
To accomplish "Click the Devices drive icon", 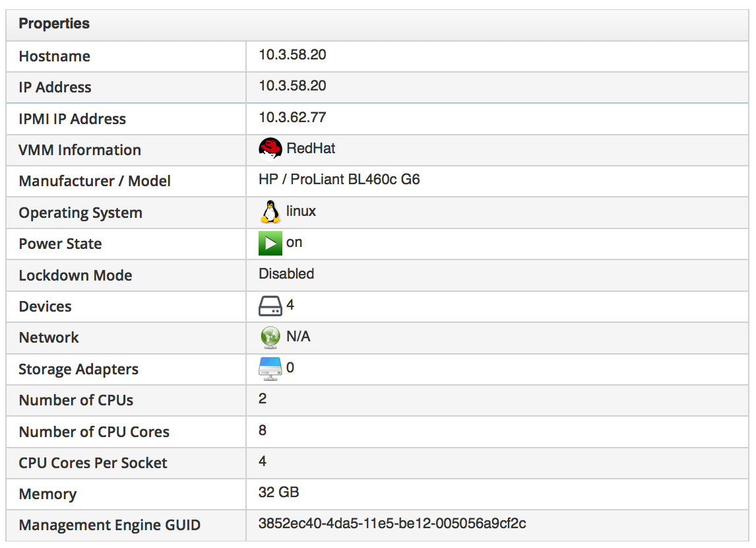I will coord(270,306).
